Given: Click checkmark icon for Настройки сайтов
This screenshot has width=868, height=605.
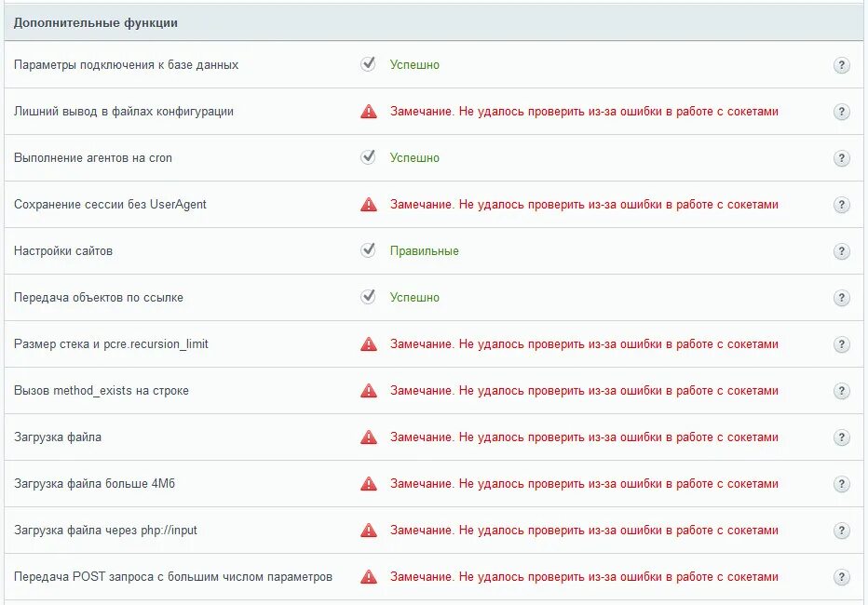Looking at the screenshot, I should [x=368, y=250].
